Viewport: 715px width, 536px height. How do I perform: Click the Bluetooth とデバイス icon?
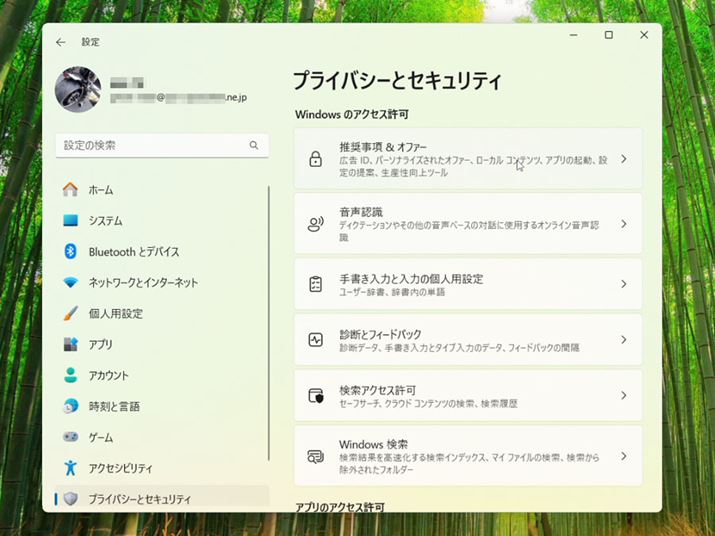pos(70,252)
